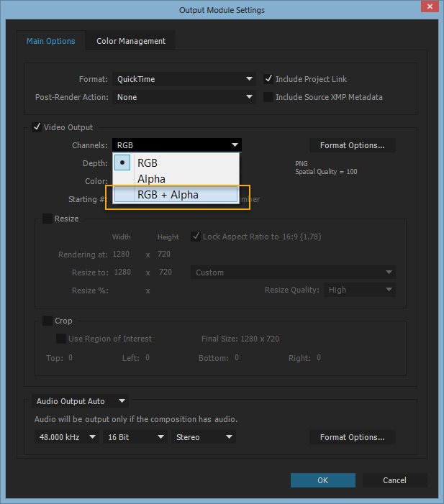Image resolution: width=444 pixels, height=504 pixels.
Task: Uncheck the Video Output checkbox
Action: [37, 127]
